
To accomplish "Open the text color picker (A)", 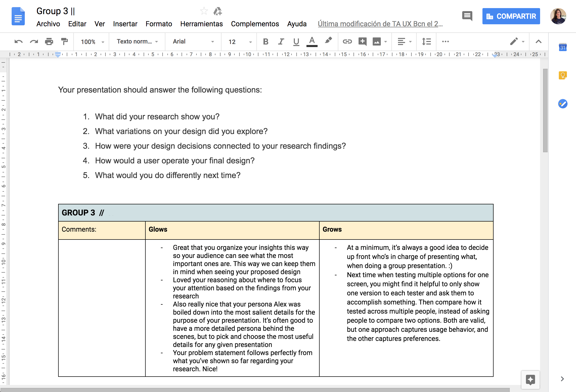I will (x=312, y=41).
